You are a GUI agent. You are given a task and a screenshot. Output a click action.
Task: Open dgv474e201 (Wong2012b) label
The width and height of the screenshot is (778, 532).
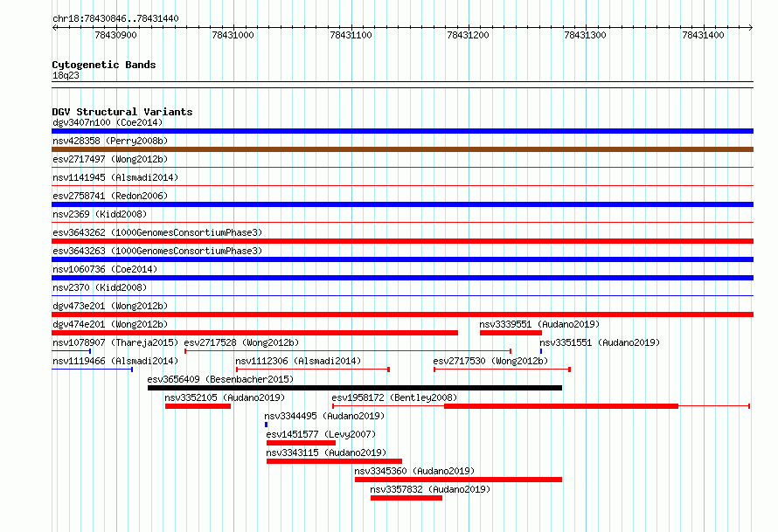(110, 324)
